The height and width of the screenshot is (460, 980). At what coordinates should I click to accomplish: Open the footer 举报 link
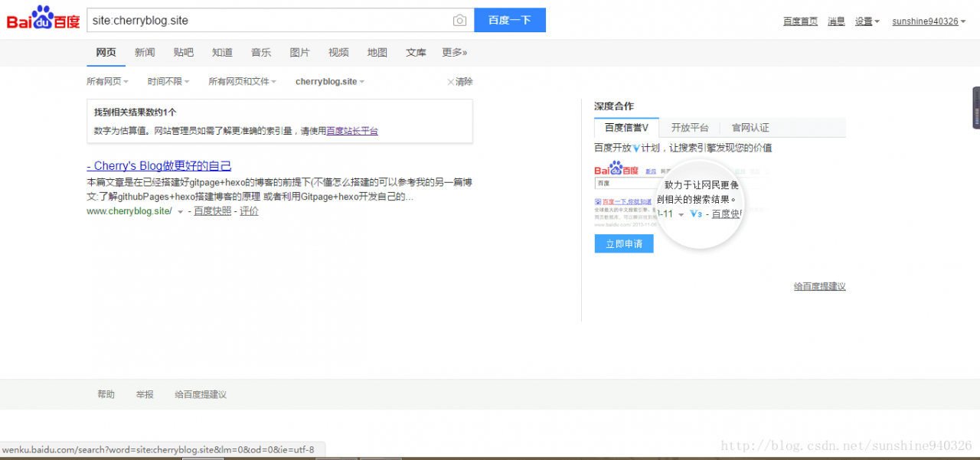(145, 395)
